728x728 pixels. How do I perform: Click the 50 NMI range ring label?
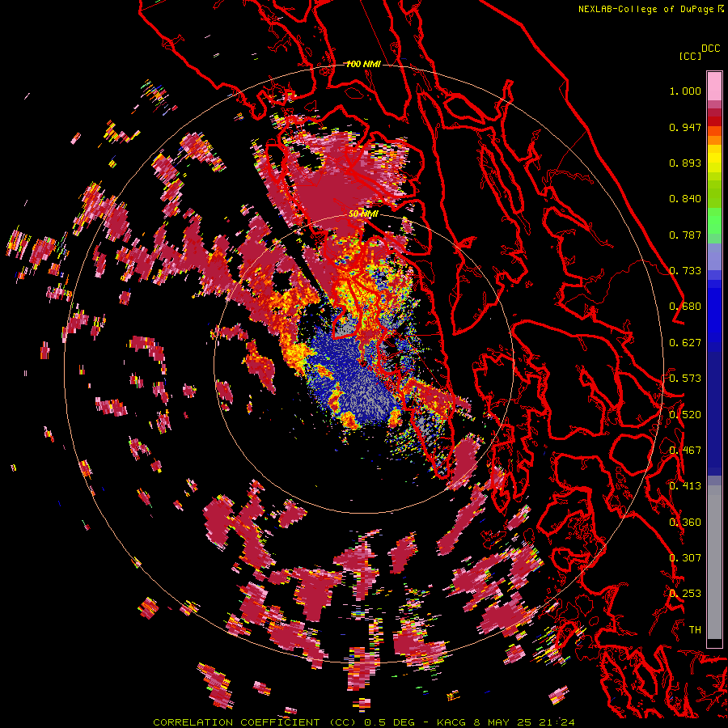[x=363, y=214]
